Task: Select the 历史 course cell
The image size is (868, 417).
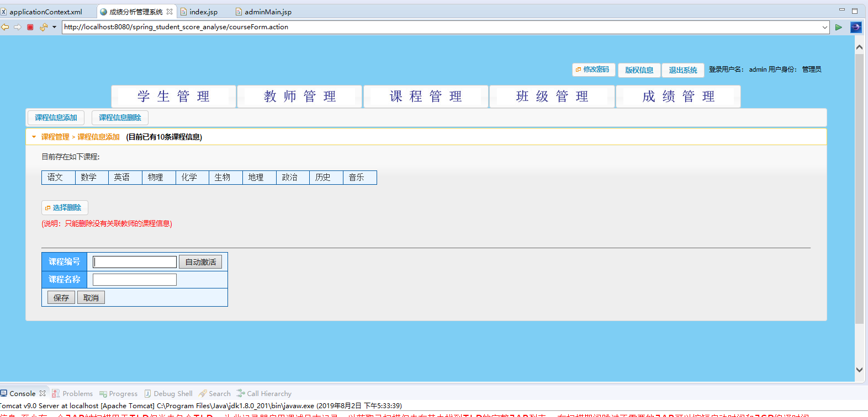Action: tap(326, 178)
